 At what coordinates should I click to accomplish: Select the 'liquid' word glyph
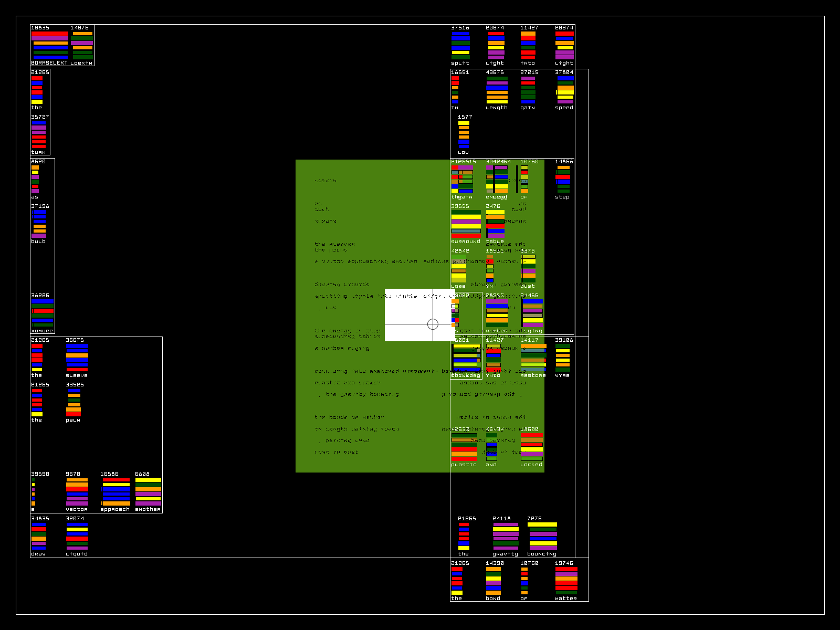pos(77,536)
